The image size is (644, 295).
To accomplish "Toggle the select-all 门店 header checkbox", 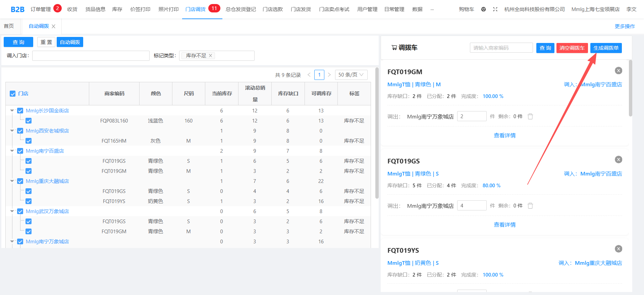I will point(13,94).
